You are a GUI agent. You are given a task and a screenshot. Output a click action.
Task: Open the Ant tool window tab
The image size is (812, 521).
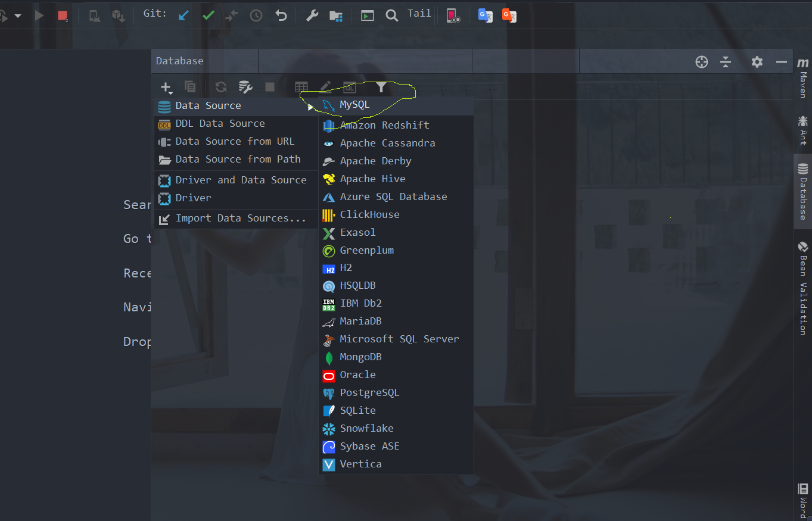tap(803, 130)
